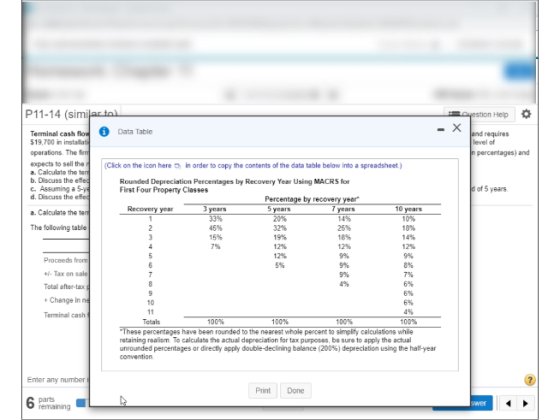Click the Totals row label

coord(151,322)
